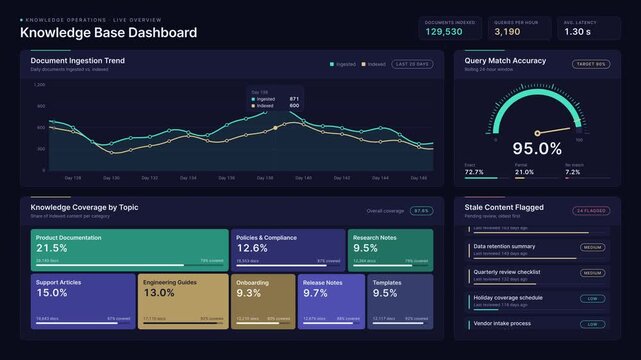Screen dimensions: 641x360
Task: Select the Support Articles 15.0% tile
Action: click(83, 302)
